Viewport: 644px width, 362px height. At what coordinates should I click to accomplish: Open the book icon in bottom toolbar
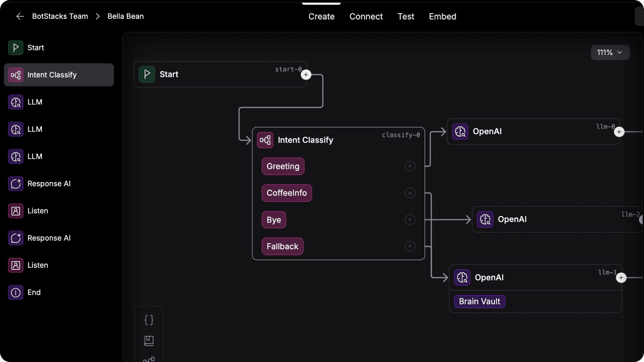[x=149, y=341]
